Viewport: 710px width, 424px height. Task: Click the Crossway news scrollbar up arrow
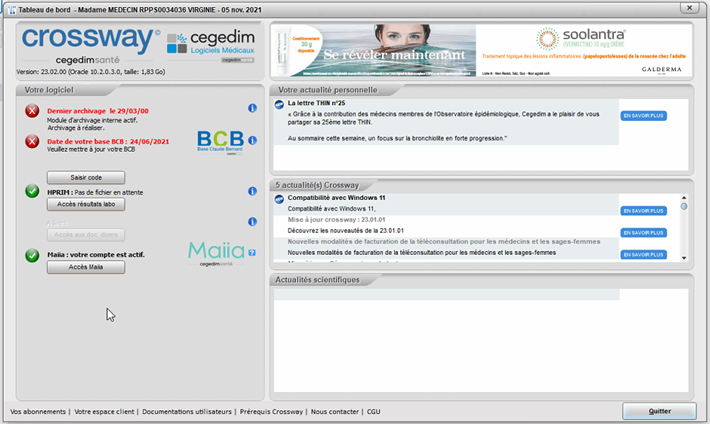click(684, 198)
